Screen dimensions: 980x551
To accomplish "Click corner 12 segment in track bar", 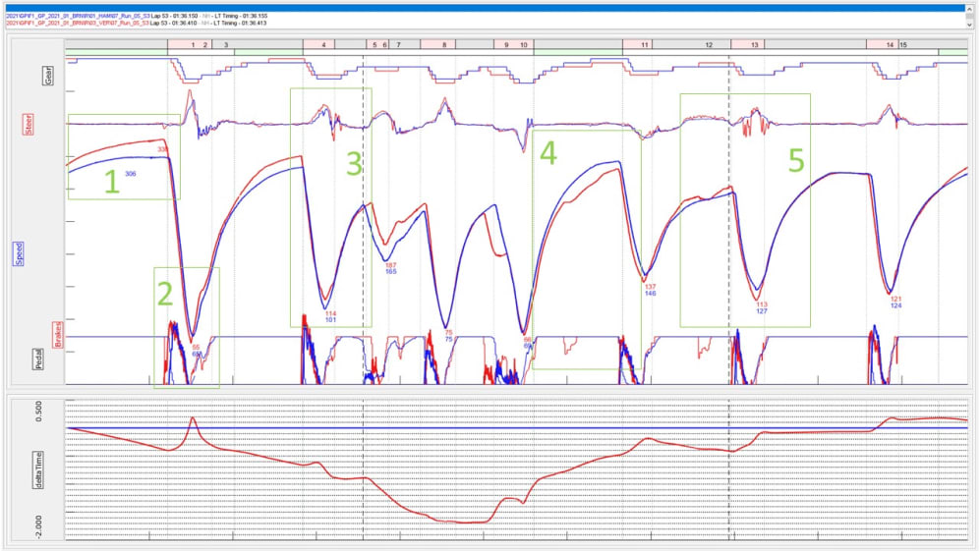I will pyautogui.click(x=709, y=45).
